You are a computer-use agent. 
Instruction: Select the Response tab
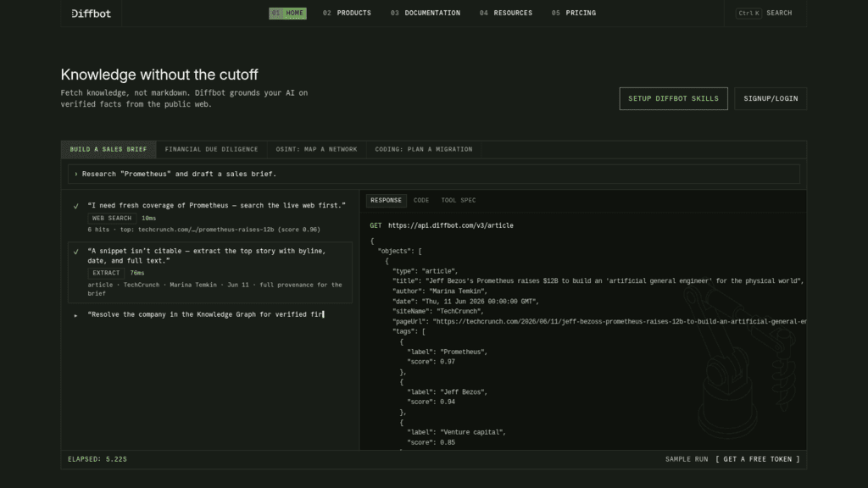pyautogui.click(x=386, y=200)
